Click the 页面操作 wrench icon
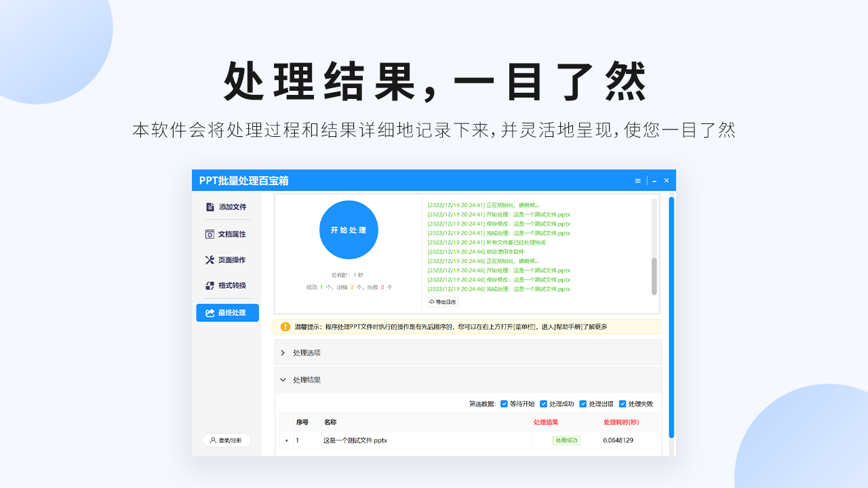Viewport: 868px width, 488px height. pos(210,260)
